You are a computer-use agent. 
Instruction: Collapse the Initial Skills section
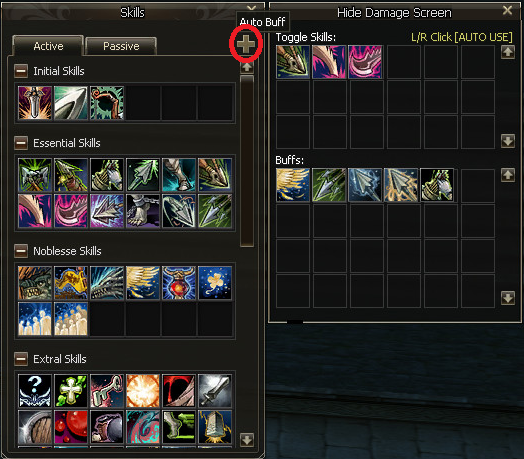click(21, 71)
